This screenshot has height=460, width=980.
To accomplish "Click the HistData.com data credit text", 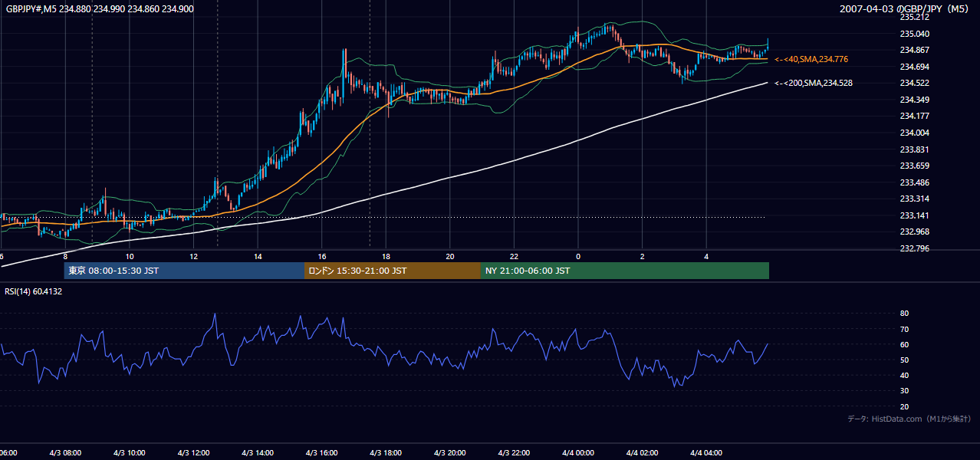I will [x=909, y=419].
